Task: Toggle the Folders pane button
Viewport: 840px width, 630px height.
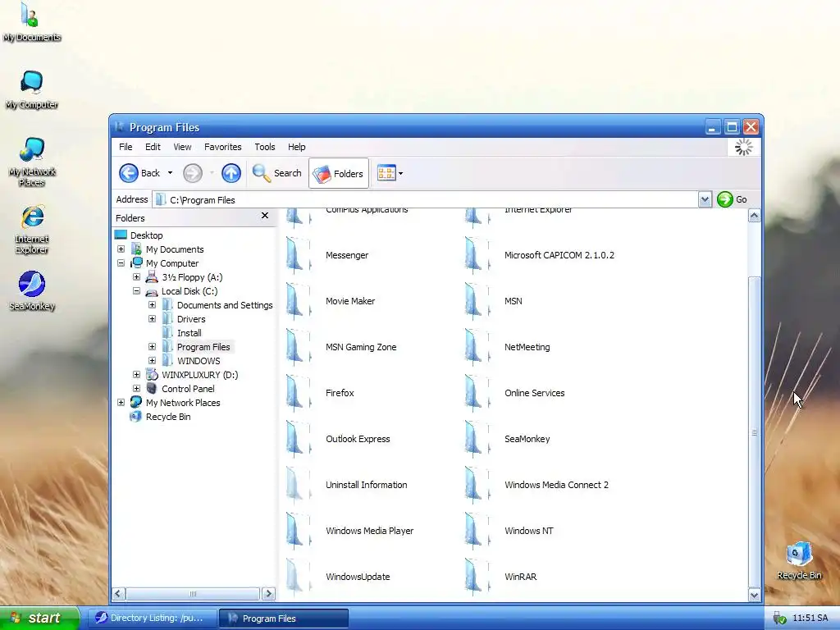Action: [339, 173]
